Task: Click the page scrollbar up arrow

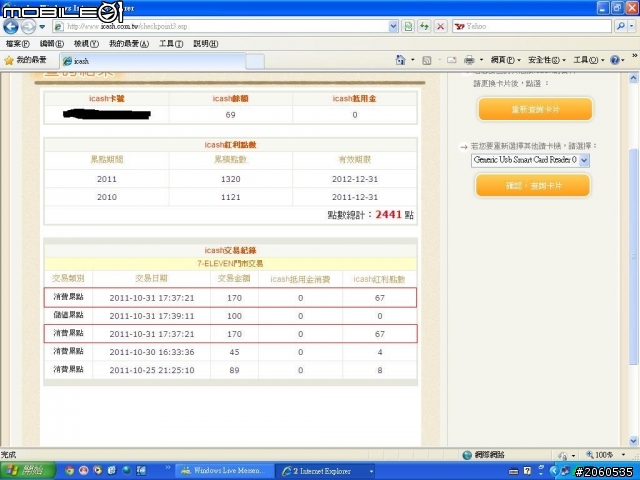Action: (x=633, y=78)
